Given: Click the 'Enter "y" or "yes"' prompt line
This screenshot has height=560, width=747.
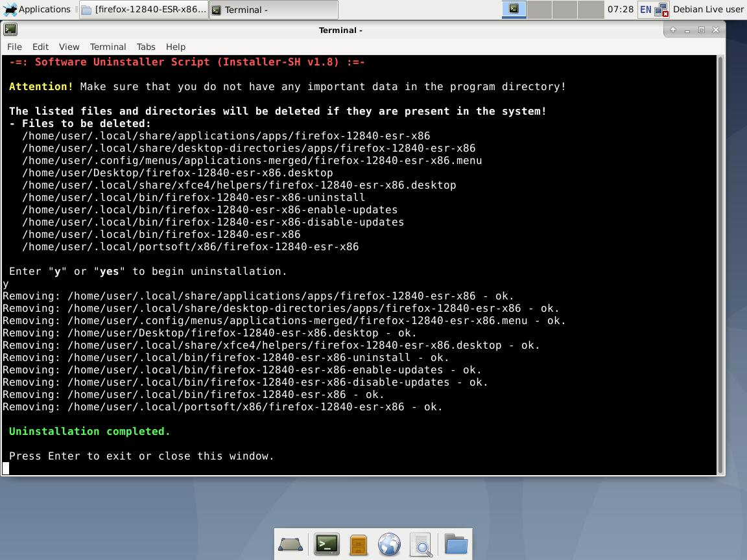Looking at the screenshot, I should click(148, 272).
